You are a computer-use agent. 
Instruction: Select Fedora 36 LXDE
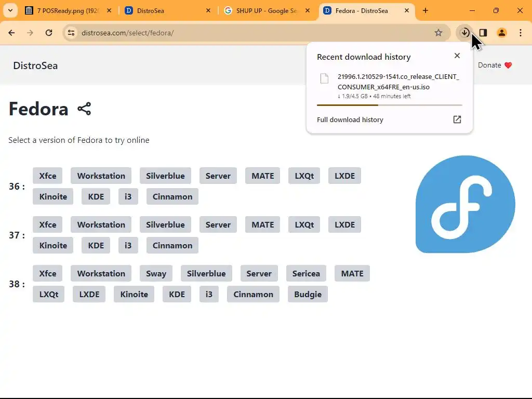click(345, 176)
